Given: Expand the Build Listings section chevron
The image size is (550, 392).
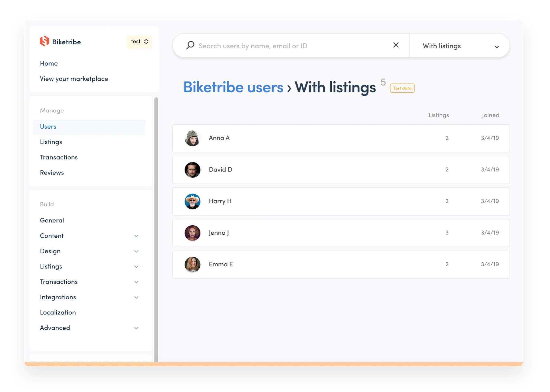Looking at the screenshot, I should pyautogui.click(x=136, y=267).
